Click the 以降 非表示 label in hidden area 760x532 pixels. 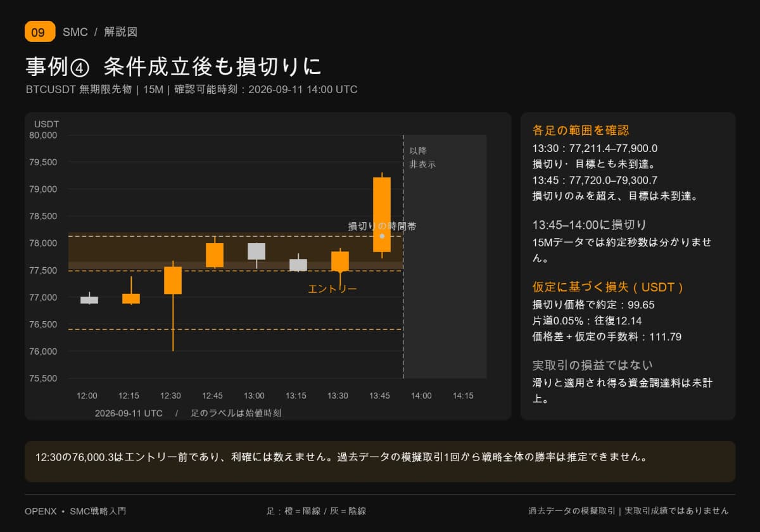tap(422, 158)
